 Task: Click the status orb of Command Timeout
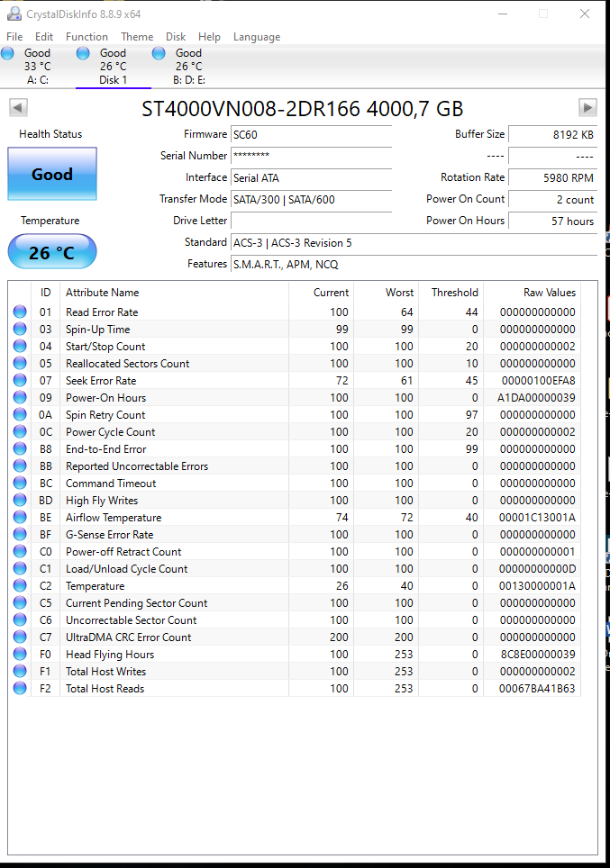pos(20,484)
